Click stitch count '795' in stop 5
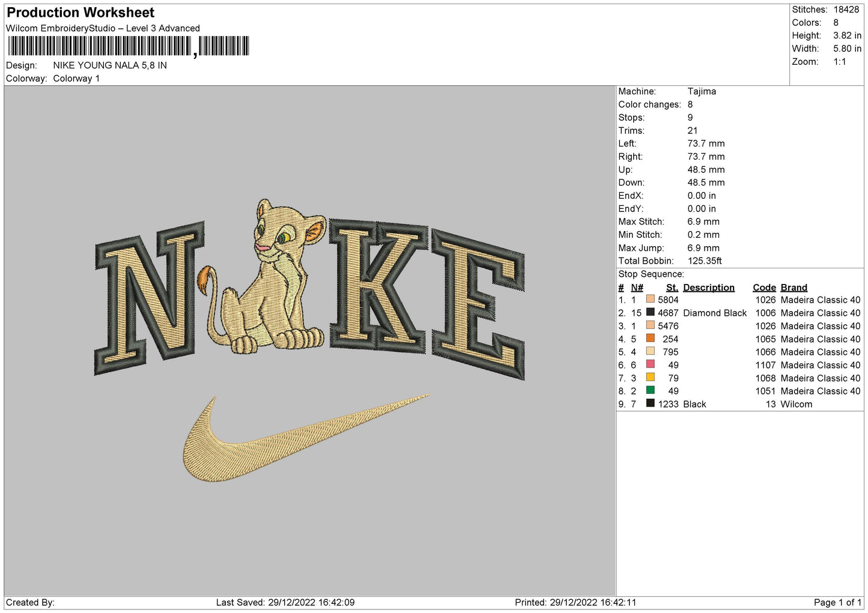This screenshot has width=868, height=613. point(670,352)
